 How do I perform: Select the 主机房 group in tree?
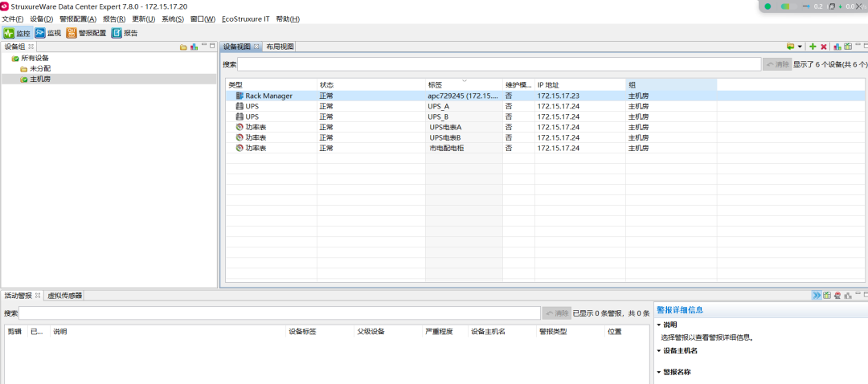point(40,80)
